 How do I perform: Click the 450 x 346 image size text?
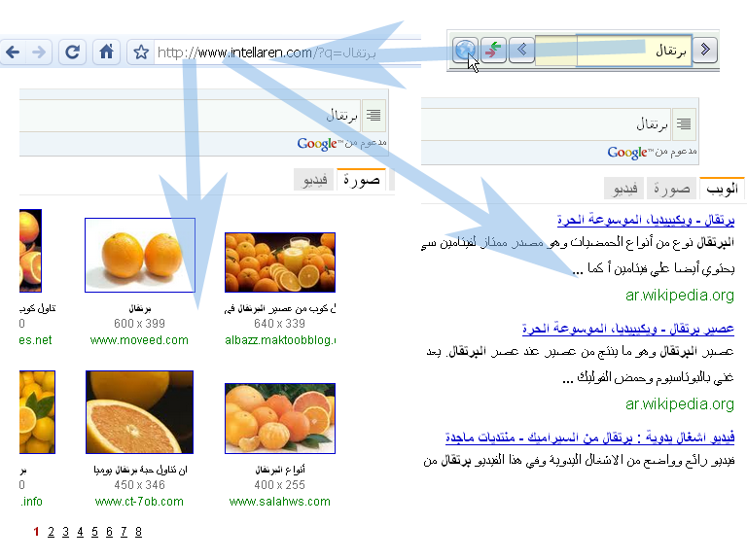click(140, 485)
